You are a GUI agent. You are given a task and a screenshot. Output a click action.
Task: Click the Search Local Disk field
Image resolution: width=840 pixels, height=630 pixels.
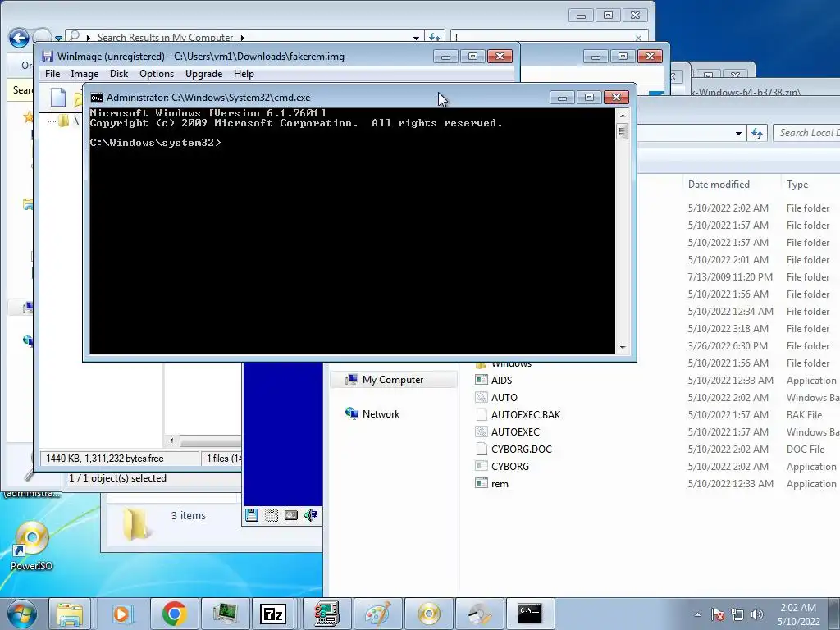point(806,133)
